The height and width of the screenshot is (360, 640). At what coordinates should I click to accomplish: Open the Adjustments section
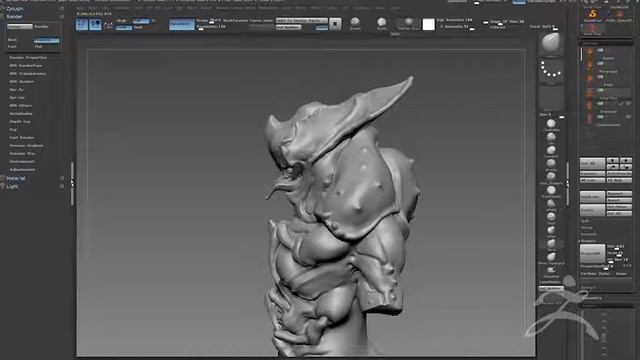[x=22, y=170]
